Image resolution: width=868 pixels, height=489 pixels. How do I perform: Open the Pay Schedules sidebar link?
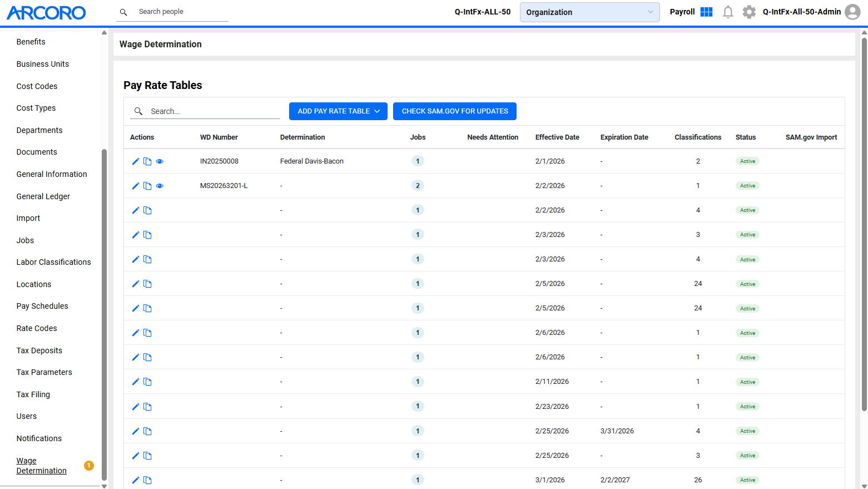click(x=42, y=306)
